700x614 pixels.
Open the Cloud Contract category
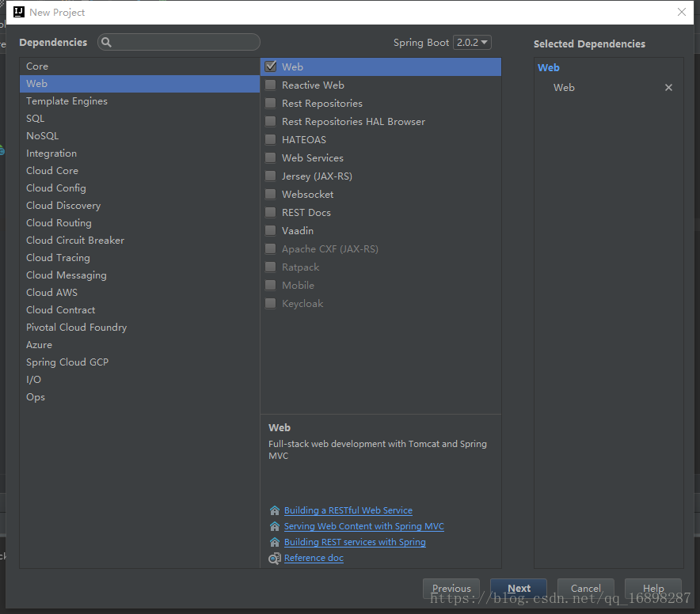pos(139,309)
